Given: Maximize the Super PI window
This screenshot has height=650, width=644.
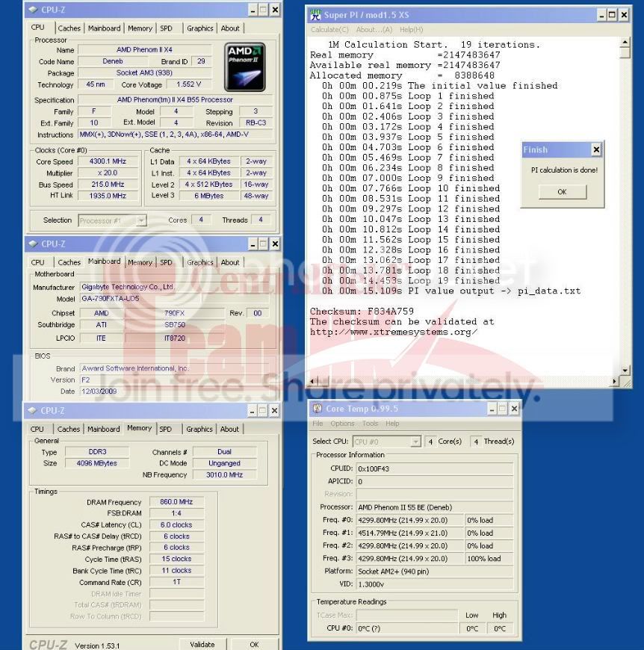Looking at the screenshot, I should [613, 15].
